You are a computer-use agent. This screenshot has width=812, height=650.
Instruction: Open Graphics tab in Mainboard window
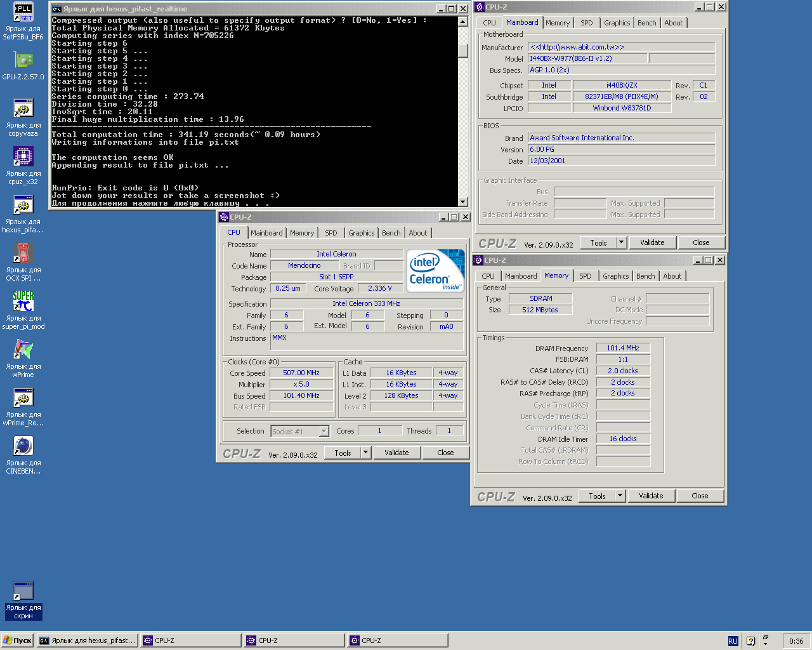pyautogui.click(x=617, y=23)
